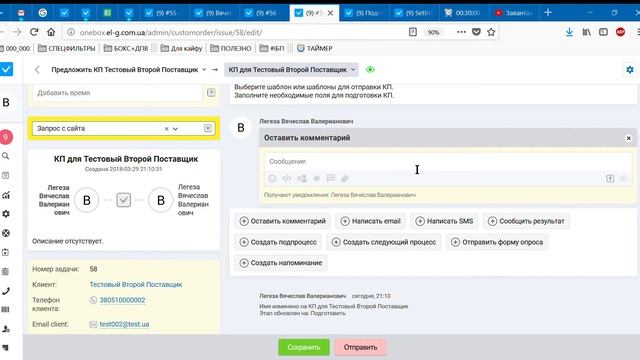Click upload icon at right of comment box
Image resolution: width=640 pixels, height=360 pixels.
click(610, 178)
